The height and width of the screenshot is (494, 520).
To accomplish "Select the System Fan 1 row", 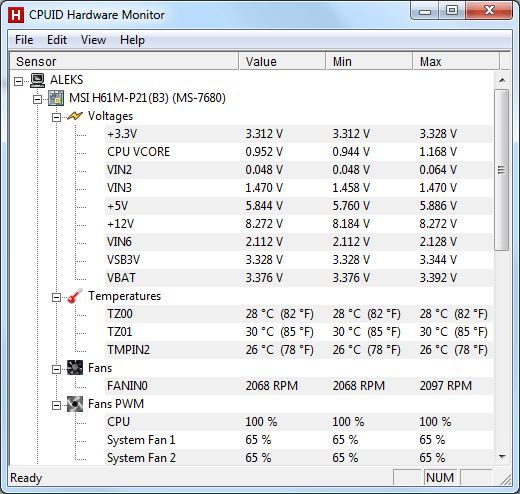I will click(x=299, y=440).
